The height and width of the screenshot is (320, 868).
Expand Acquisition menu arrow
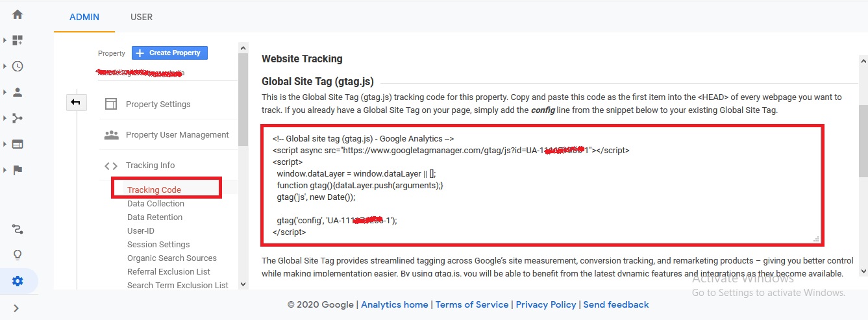(5, 118)
